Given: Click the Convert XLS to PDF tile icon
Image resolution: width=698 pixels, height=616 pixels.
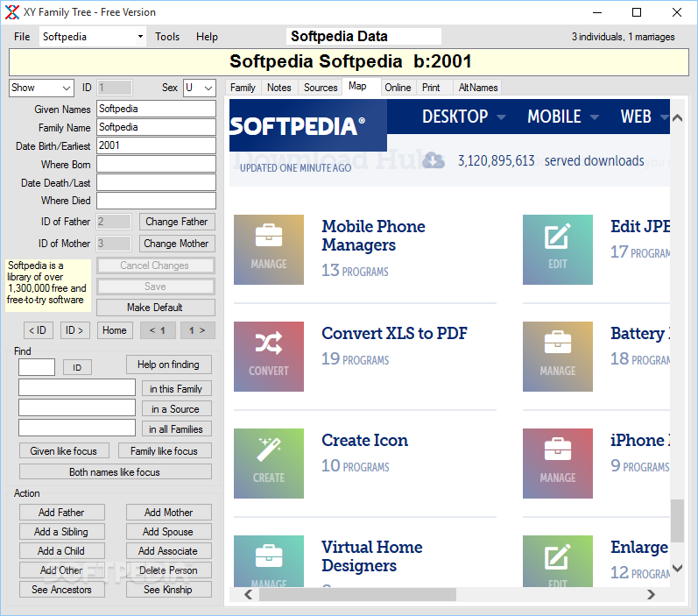Looking at the screenshot, I should point(268,357).
